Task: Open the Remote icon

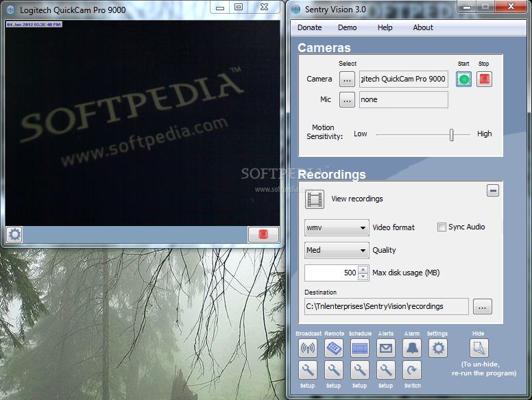Action: tap(334, 348)
